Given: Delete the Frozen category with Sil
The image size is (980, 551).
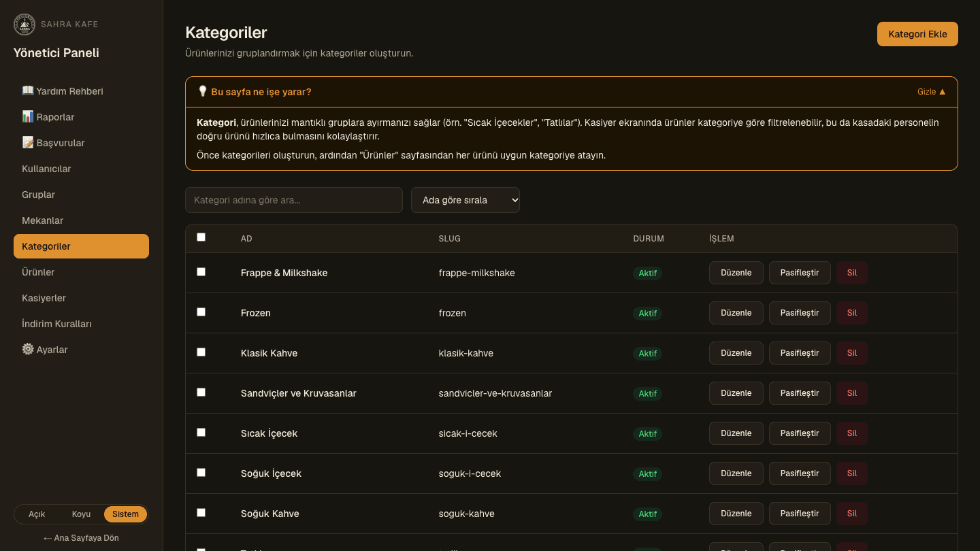Looking at the screenshot, I should point(852,313).
